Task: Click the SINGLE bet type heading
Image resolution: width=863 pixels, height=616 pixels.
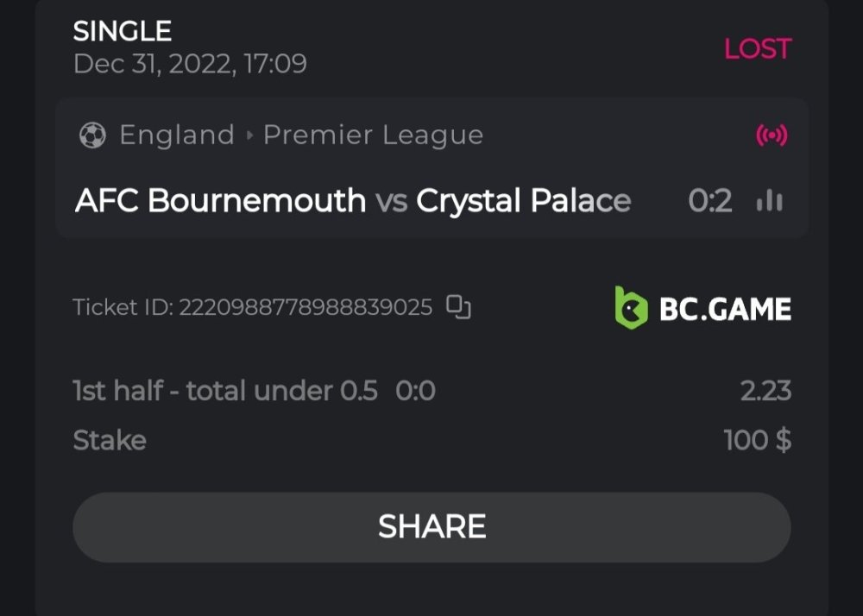Action: click(x=122, y=32)
